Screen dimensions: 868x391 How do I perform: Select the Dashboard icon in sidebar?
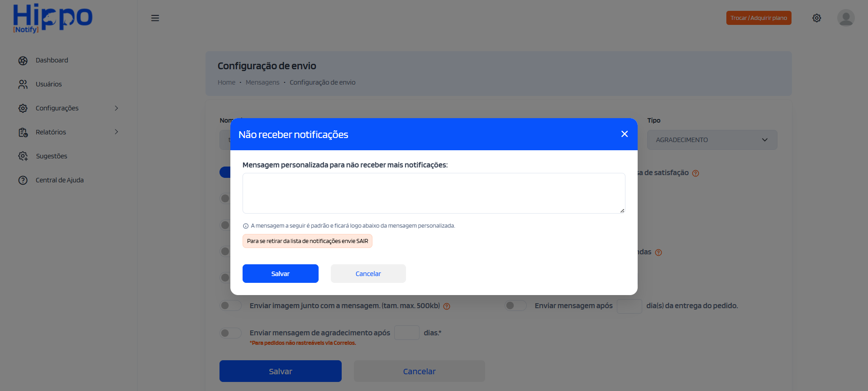[23, 60]
